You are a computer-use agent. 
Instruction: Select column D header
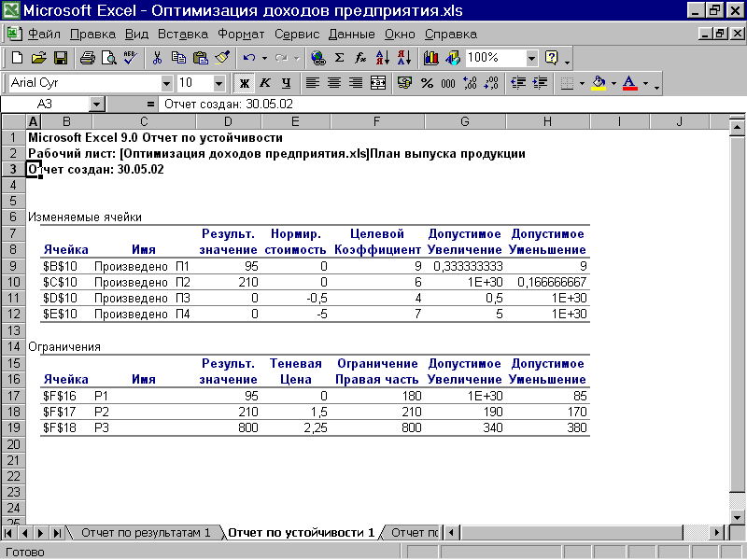[228, 122]
